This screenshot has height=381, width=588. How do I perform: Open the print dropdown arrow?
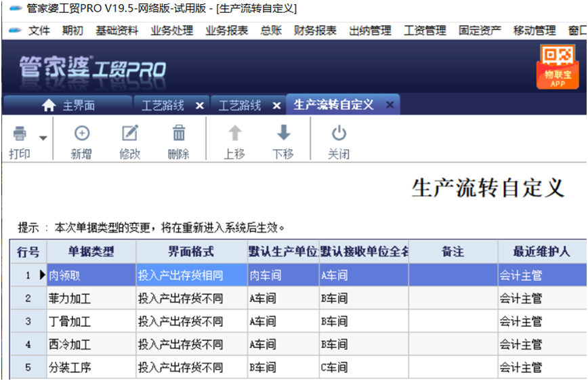click(x=43, y=138)
